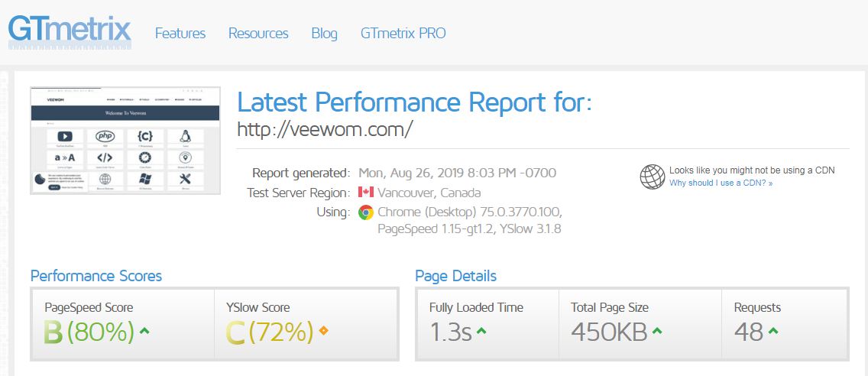Click the Total Page Size 450KB value

(x=610, y=332)
